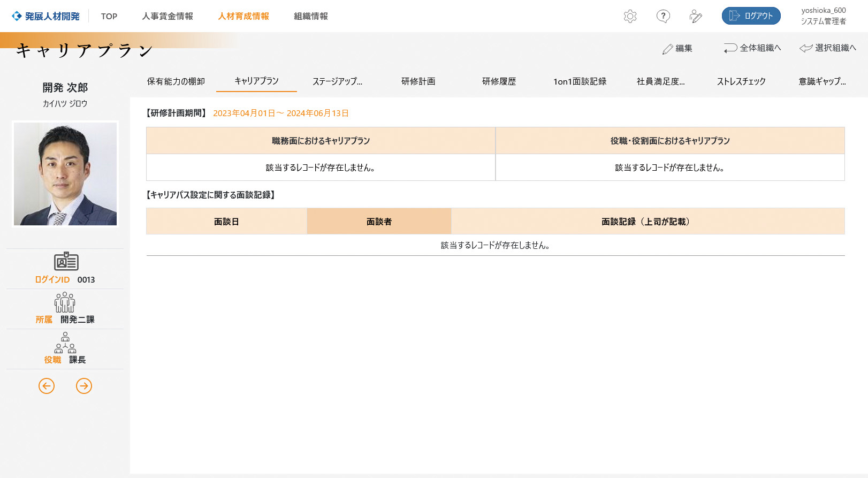The height and width of the screenshot is (478, 868).
Task: Open the 1on1面談記録 tab
Action: [580, 81]
